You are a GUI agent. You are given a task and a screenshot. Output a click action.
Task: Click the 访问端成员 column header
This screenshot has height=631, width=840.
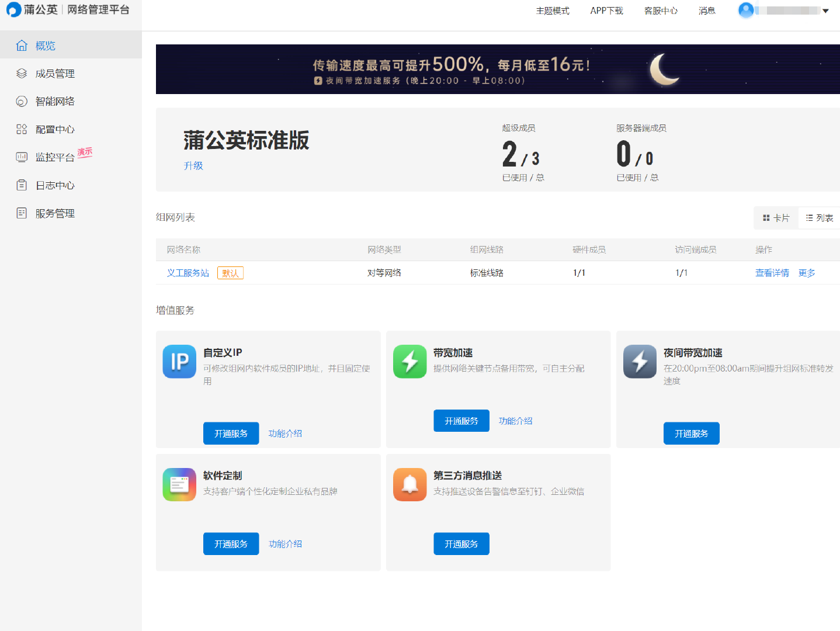[695, 249]
